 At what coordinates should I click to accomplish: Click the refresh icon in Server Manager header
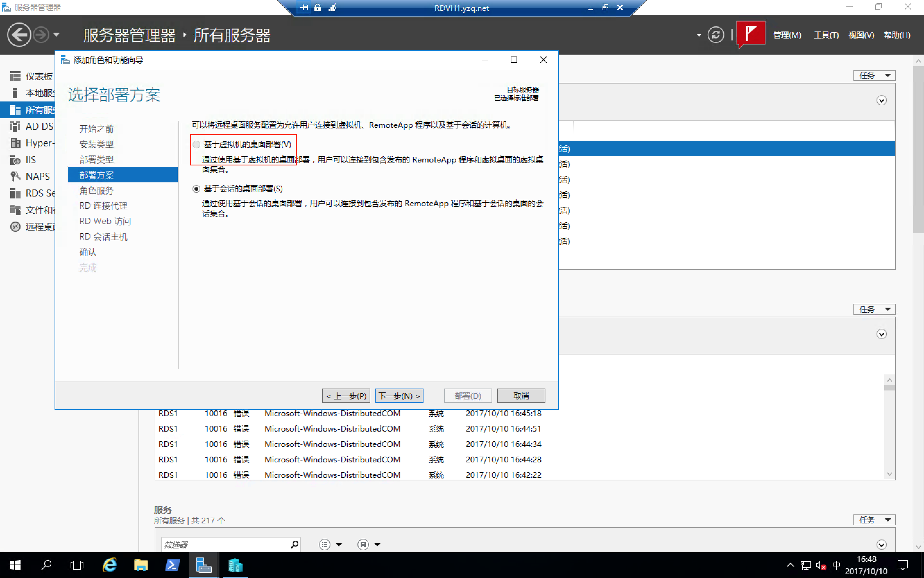pos(715,35)
